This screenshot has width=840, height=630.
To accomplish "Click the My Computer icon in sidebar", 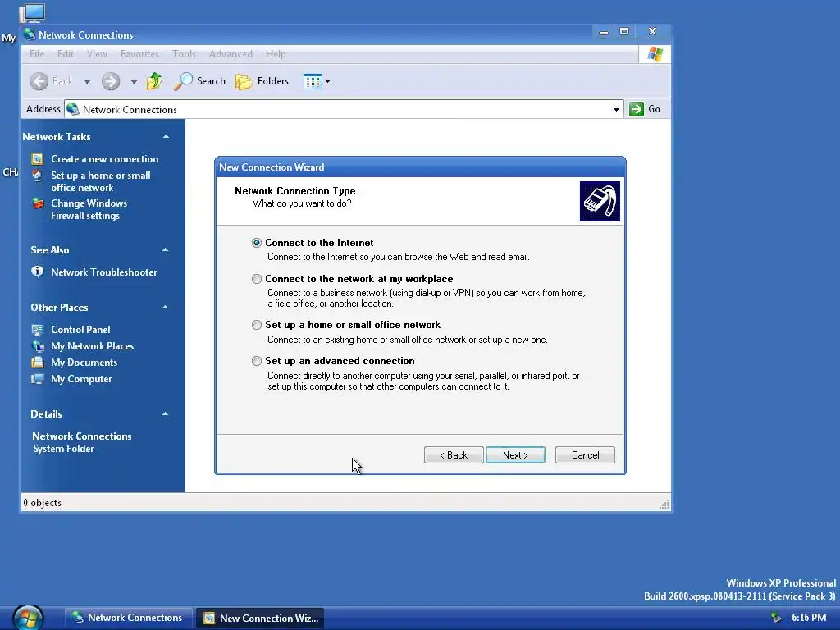I will point(38,379).
